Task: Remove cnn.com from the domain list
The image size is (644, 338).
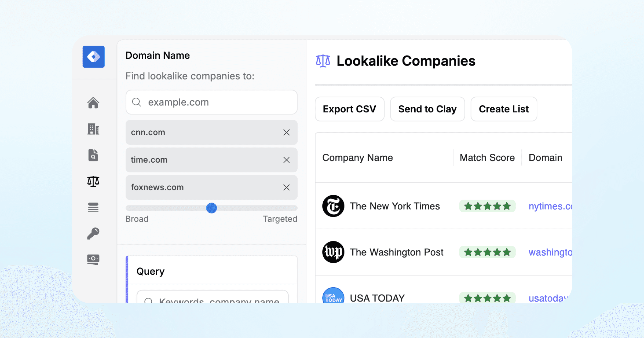Action: (x=286, y=132)
